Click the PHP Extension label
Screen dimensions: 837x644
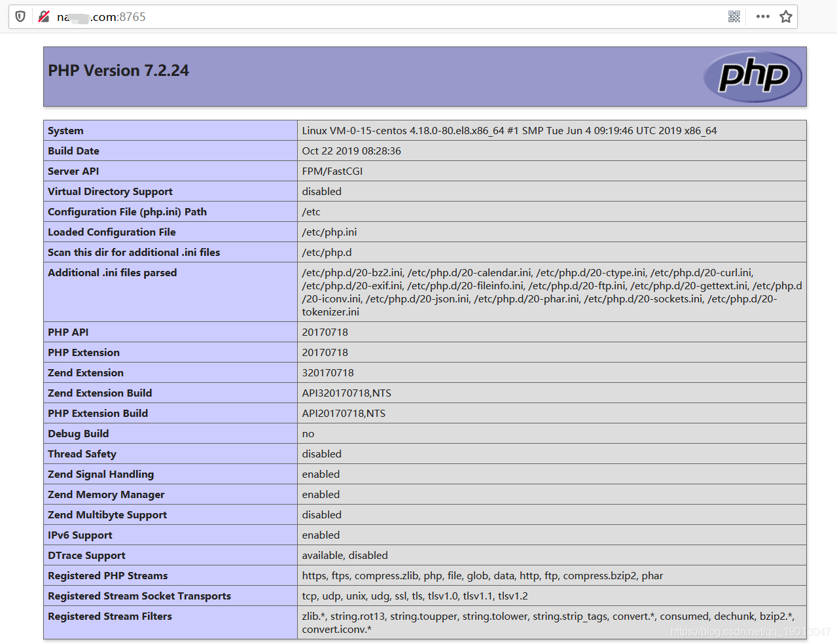84,353
